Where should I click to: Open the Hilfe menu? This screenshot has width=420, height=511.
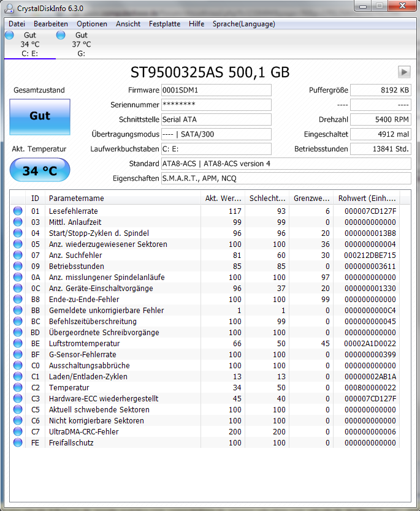(x=197, y=24)
